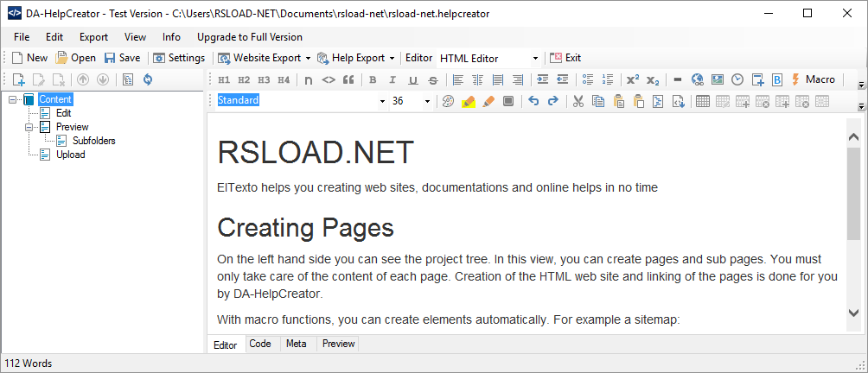Cut selection with scissors icon
868x373 pixels.
pos(578,101)
